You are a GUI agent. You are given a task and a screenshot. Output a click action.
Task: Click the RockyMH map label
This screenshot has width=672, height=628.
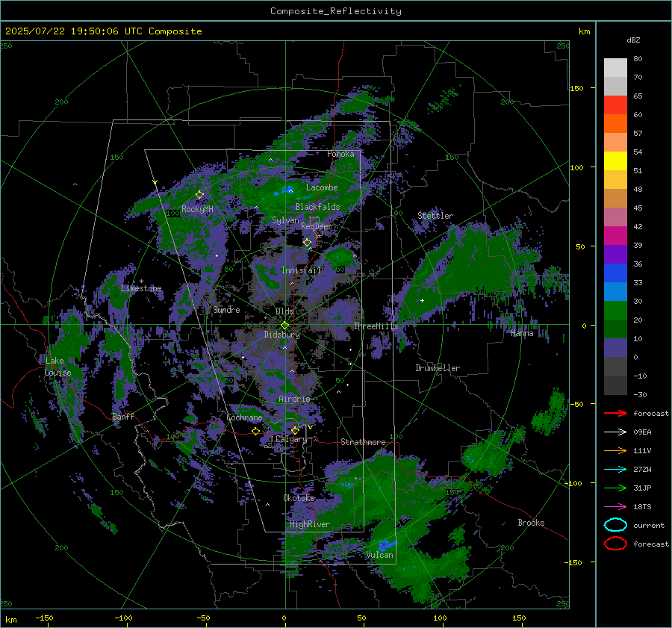(197, 209)
